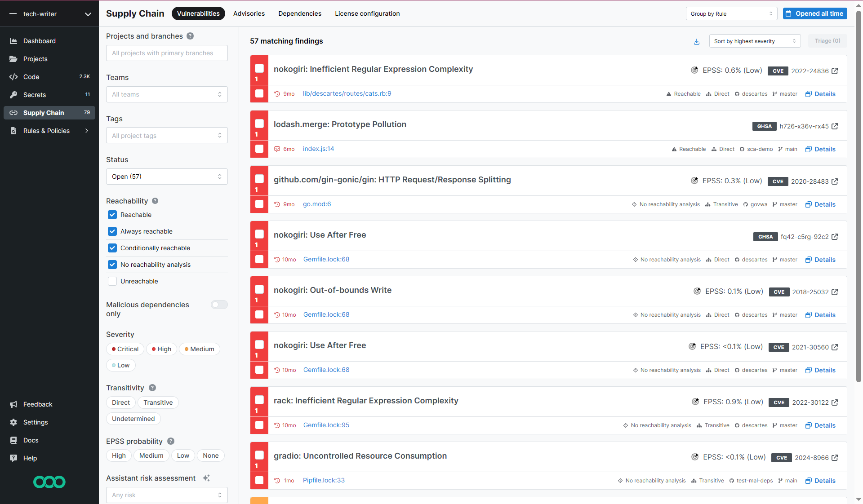863x504 pixels.
Task: Toggle Malicious dependencies only switch
Action: coord(219,305)
